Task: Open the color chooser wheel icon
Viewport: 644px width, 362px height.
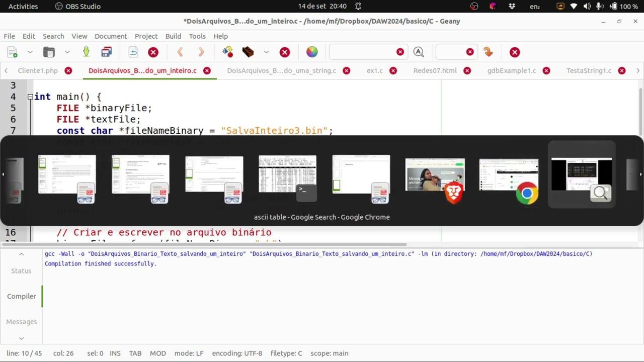Action: [x=312, y=52]
